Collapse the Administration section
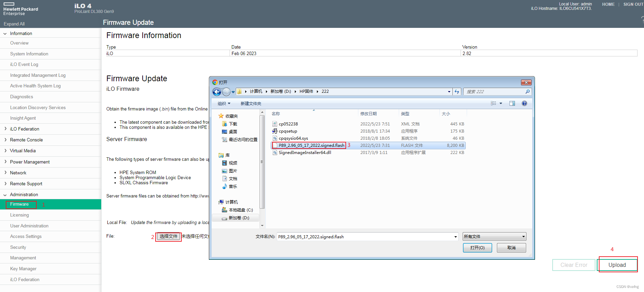Viewport: 644px width, 292px height. [x=5, y=195]
